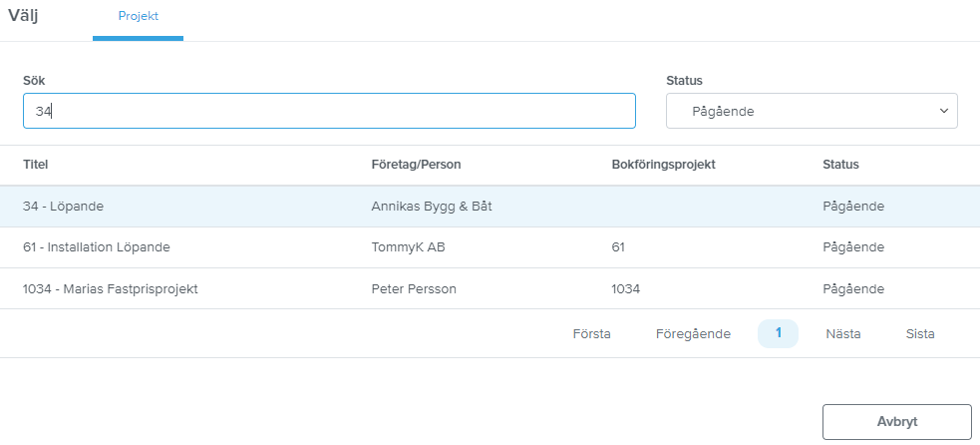Click into the Sök search field
The height and width of the screenshot is (445, 980).
tap(329, 112)
